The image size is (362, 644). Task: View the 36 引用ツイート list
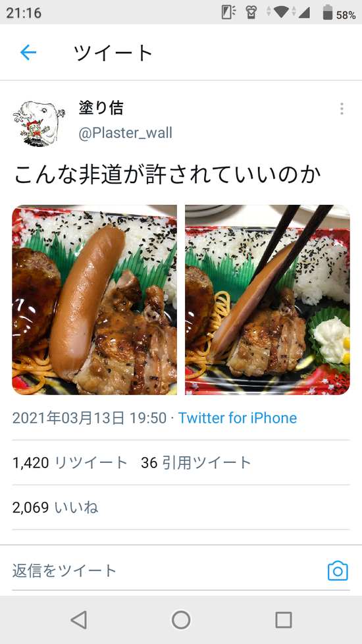[x=195, y=463]
